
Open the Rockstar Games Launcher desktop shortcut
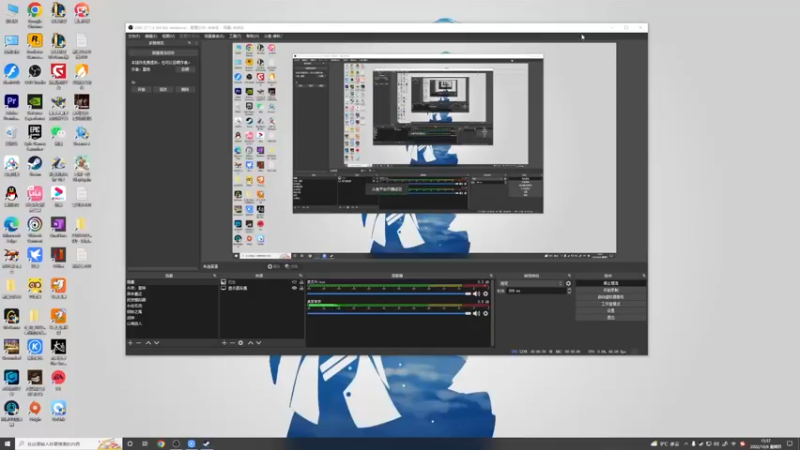pos(35,46)
